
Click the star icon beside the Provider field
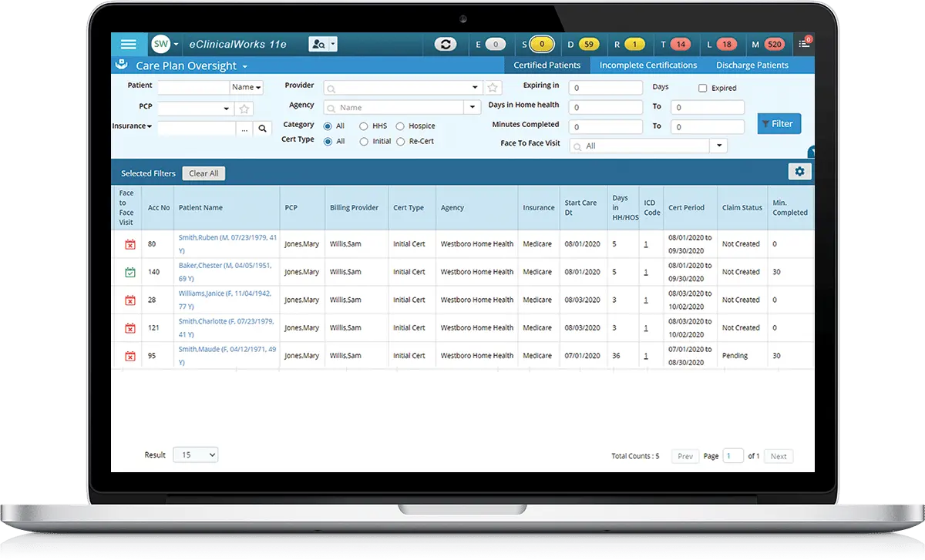pyautogui.click(x=493, y=87)
